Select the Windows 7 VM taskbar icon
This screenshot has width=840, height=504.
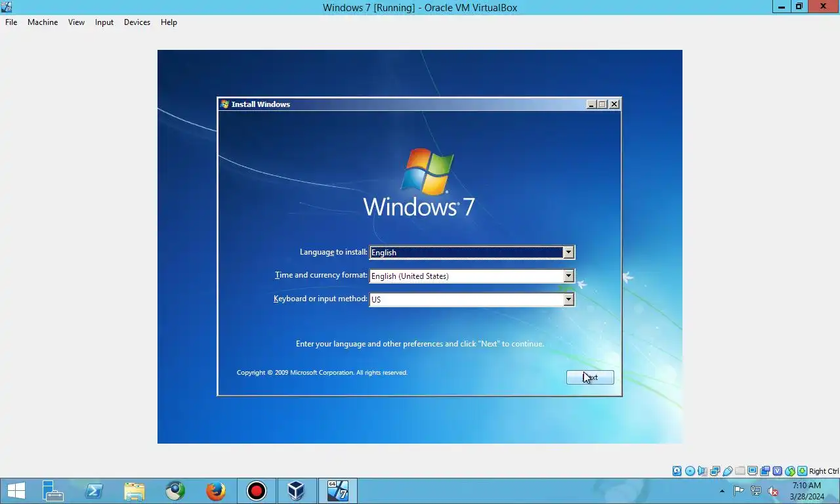337,491
